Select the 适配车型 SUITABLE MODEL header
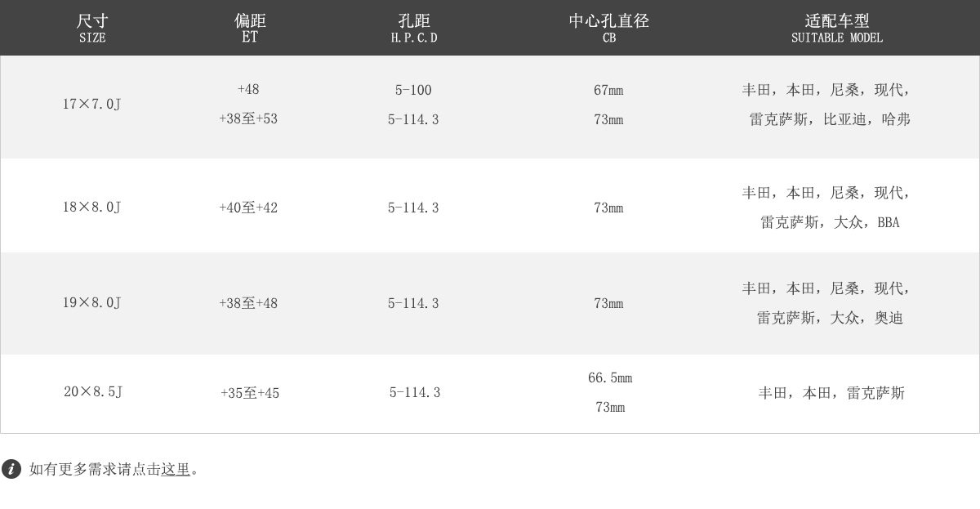Viewport: 980px width, 509px height. (x=837, y=28)
